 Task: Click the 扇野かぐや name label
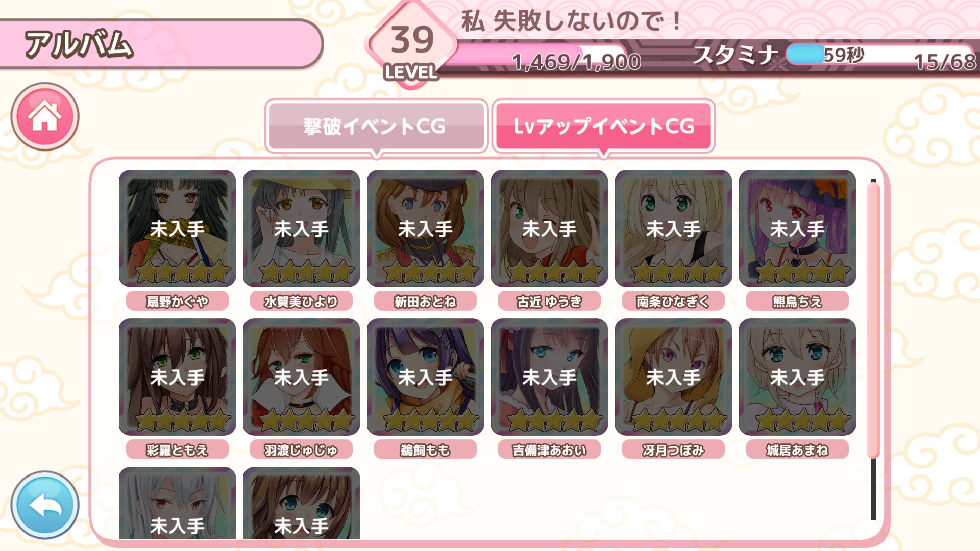click(x=177, y=302)
